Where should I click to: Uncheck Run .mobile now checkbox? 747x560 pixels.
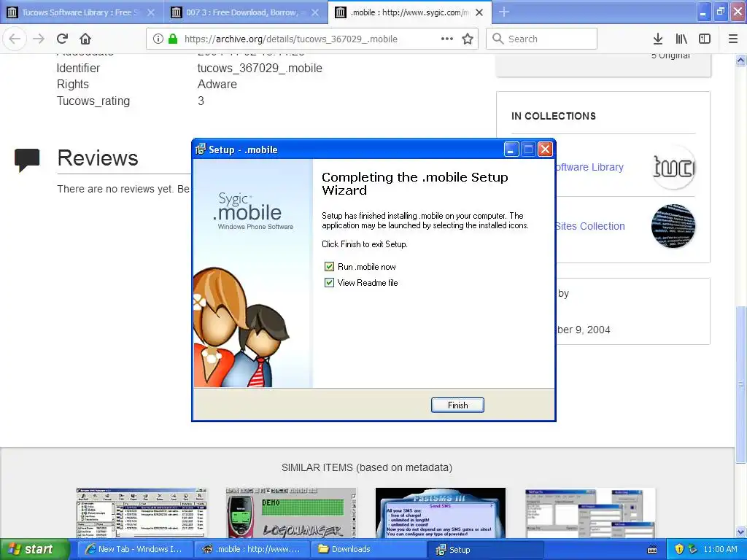[x=329, y=267]
